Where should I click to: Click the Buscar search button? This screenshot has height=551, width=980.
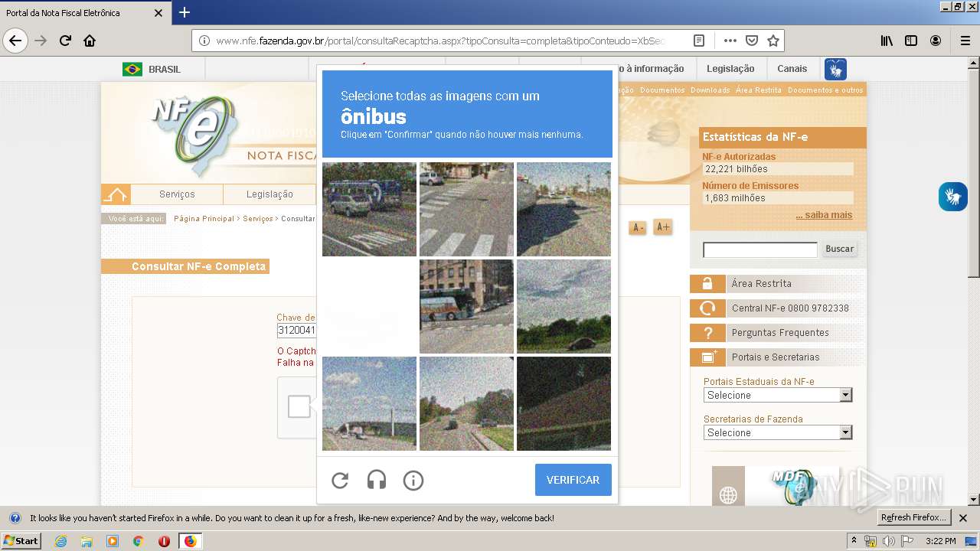click(839, 249)
